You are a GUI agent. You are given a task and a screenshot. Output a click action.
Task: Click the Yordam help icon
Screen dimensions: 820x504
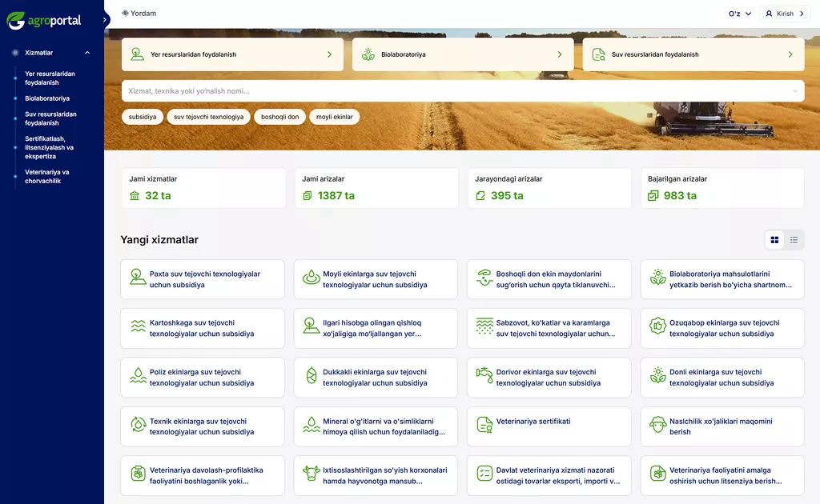(x=126, y=14)
